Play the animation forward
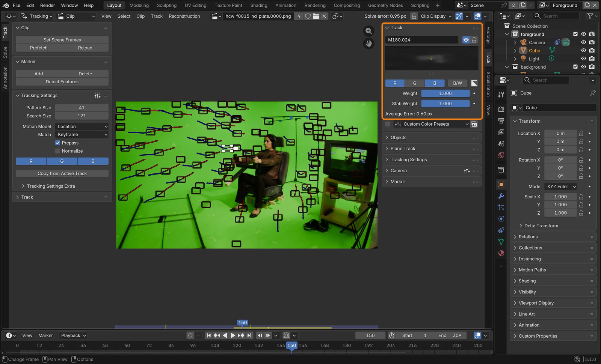601x364 pixels. [233, 335]
